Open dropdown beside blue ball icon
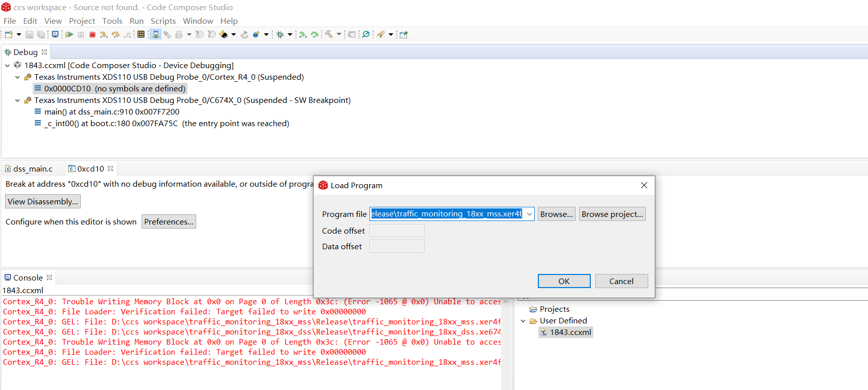Image resolution: width=868 pixels, height=390 pixels. coord(266,34)
